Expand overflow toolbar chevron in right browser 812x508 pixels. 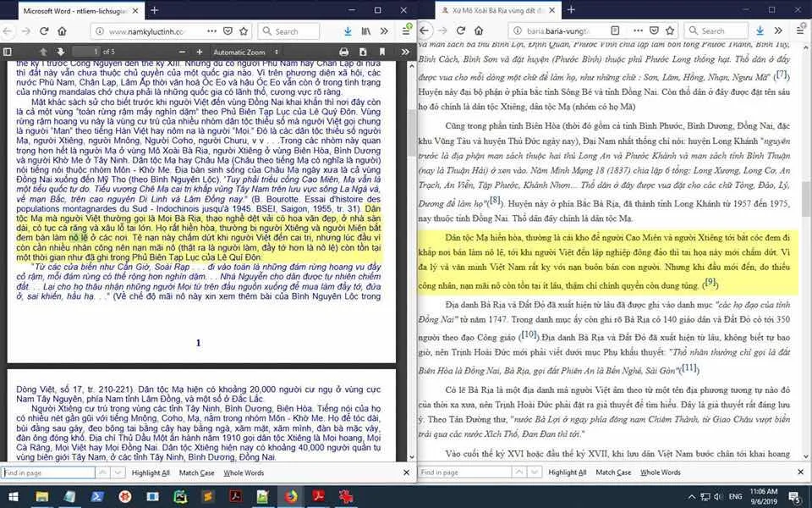click(x=778, y=30)
